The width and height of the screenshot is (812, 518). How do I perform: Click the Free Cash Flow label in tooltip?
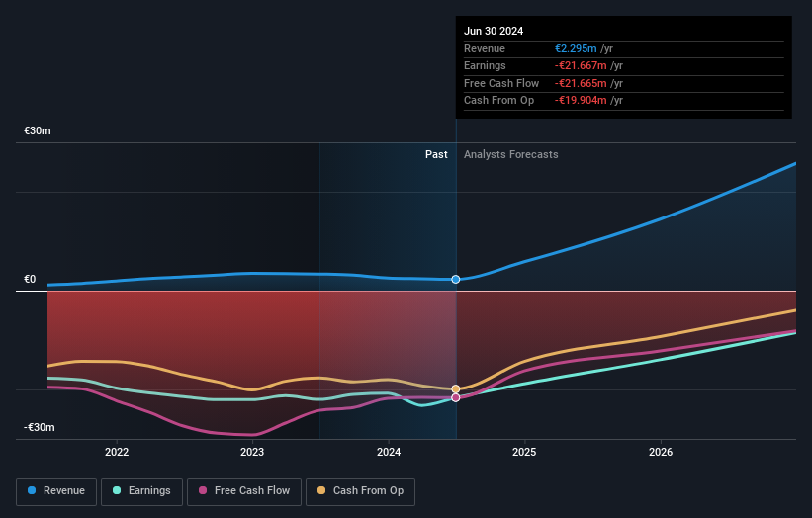[501, 83]
